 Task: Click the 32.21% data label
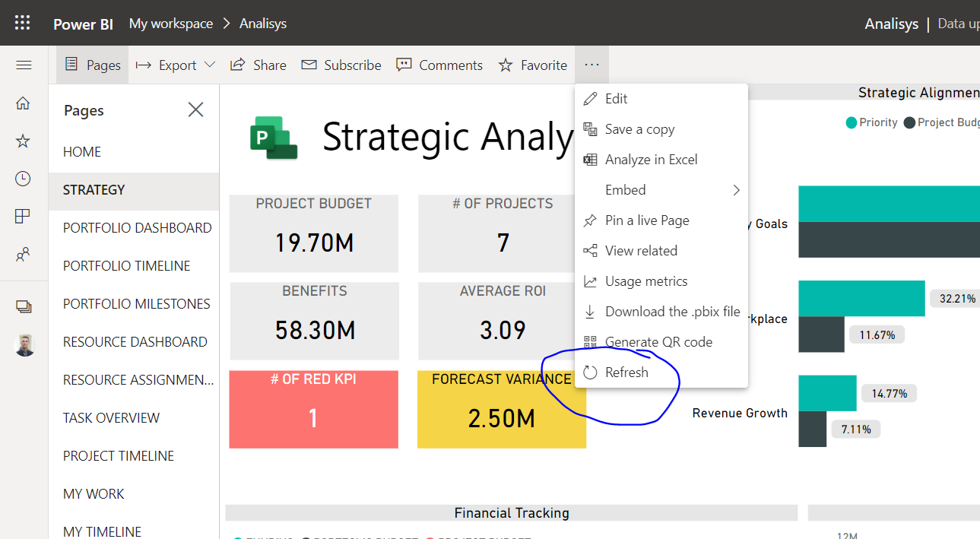tap(957, 299)
